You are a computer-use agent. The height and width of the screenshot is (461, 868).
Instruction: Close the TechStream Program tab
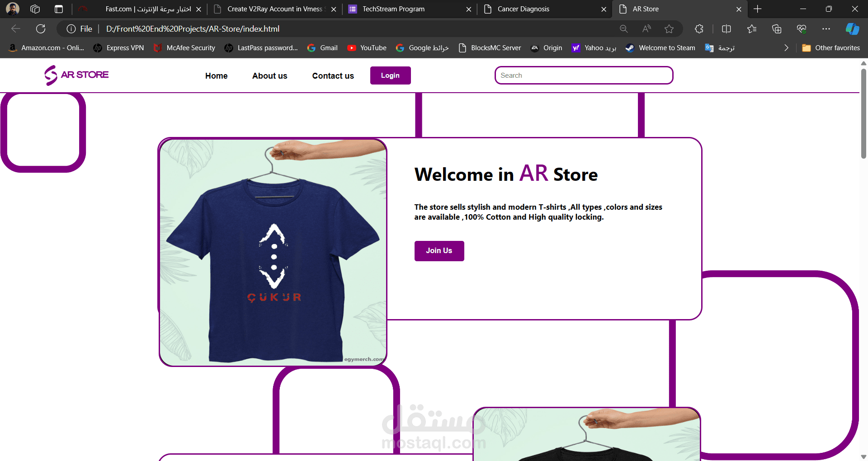coord(469,9)
